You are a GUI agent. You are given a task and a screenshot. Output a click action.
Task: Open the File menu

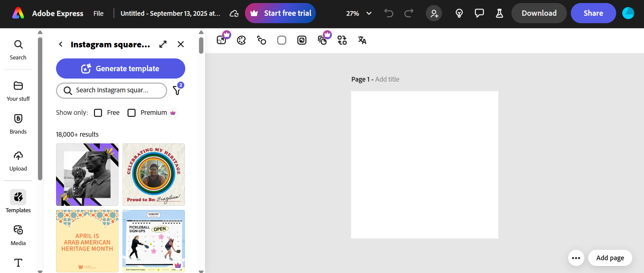point(98,13)
